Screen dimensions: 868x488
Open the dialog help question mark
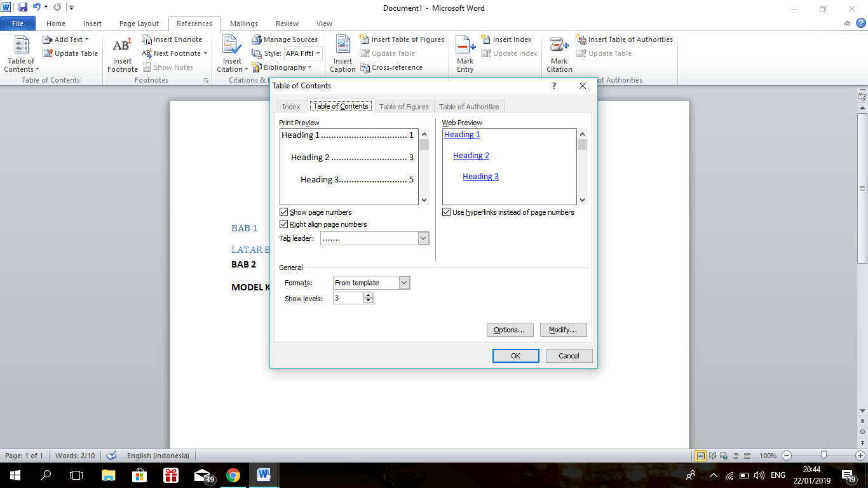(554, 86)
